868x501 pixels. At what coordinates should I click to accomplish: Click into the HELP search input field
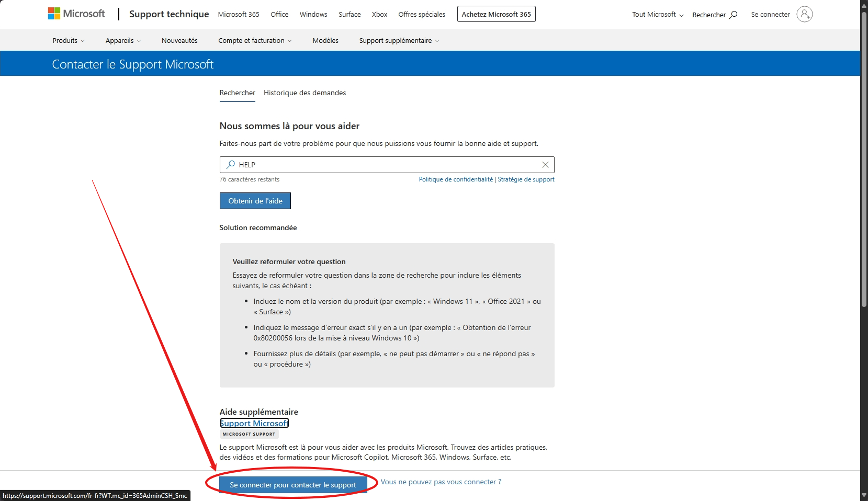387,165
